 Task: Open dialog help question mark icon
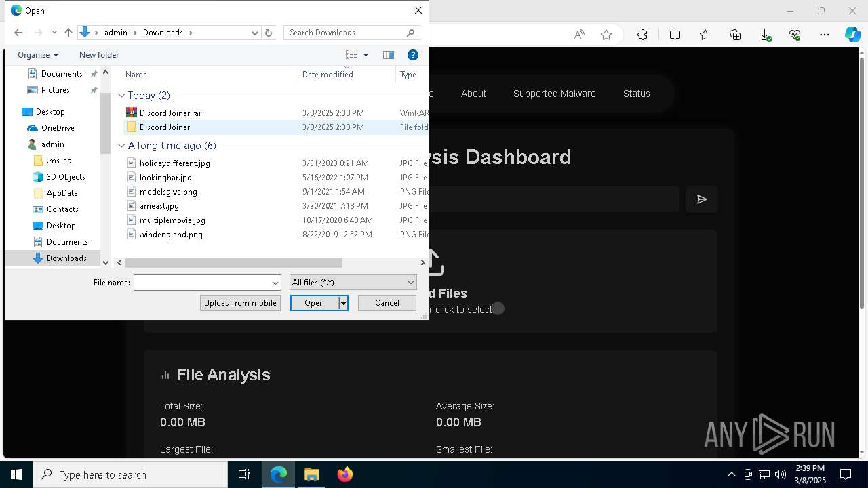(412, 55)
